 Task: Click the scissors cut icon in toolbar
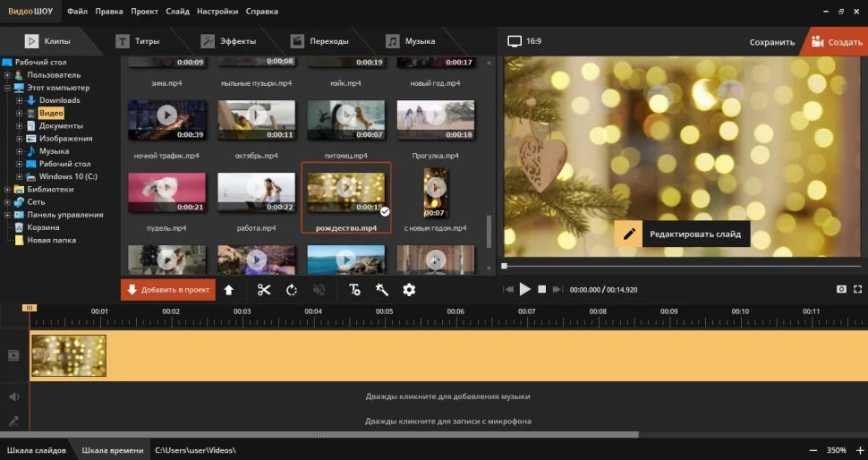pyautogui.click(x=264, y=290)
